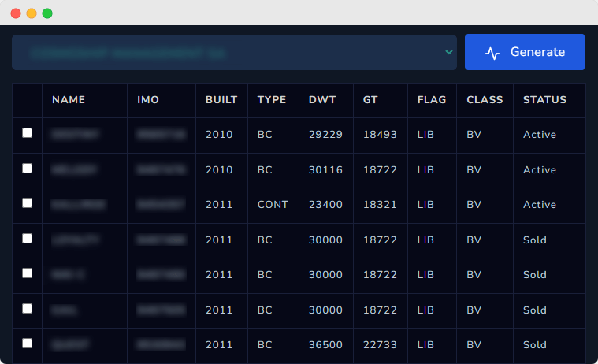
Task: Select the checkbox in the 30116 DWT row
Action: (28, 169)
